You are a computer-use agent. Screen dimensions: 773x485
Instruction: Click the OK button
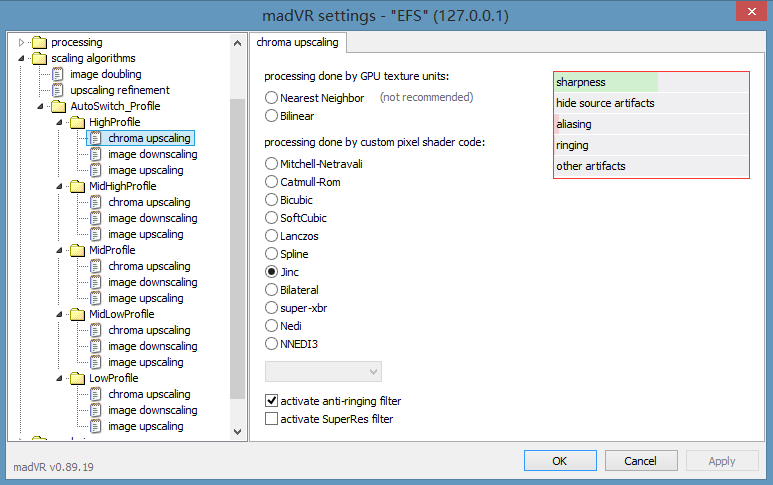(560, 461)
